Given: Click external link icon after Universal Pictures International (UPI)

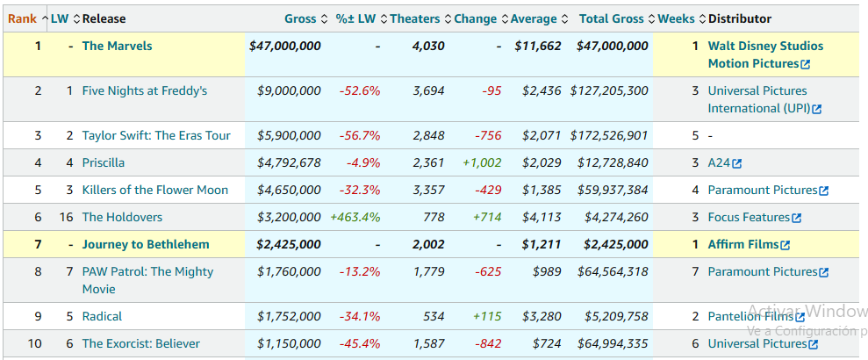Looking at the screenshot, I should pyautogui.click(x=816, y=109).
